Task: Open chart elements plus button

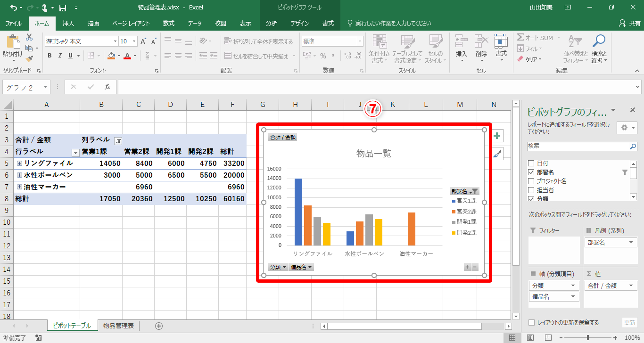Action: pyautogui.click(x=498, y=136)
